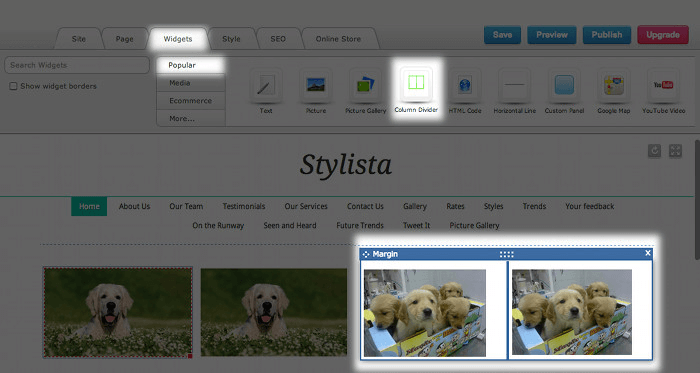Open the Style tab
700x373 pixels.
231,39
